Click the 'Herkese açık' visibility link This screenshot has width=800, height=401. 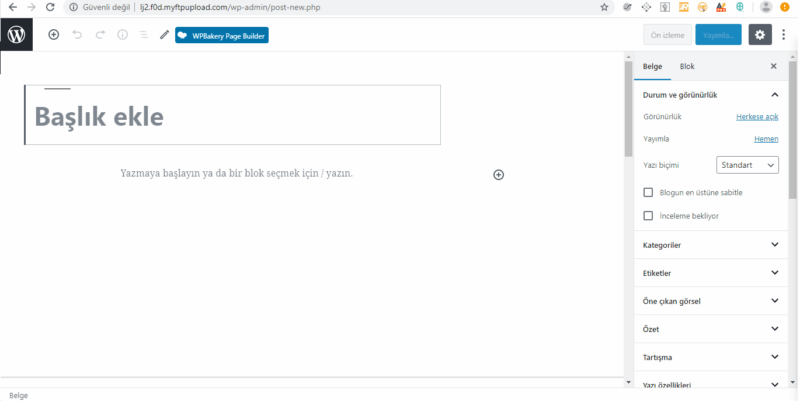[757, 116]
